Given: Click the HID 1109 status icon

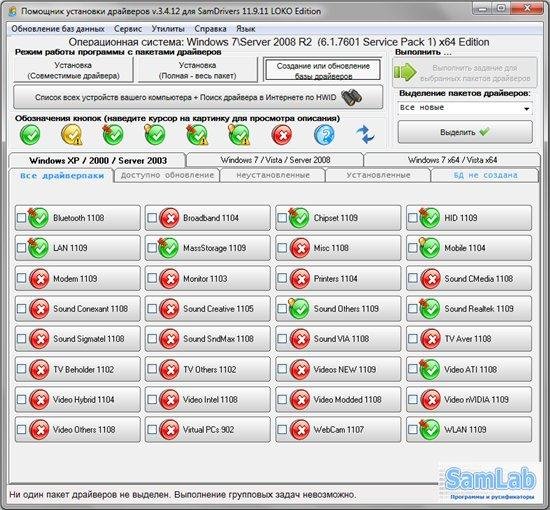Looking at the screenshot, I should [430, 218].
